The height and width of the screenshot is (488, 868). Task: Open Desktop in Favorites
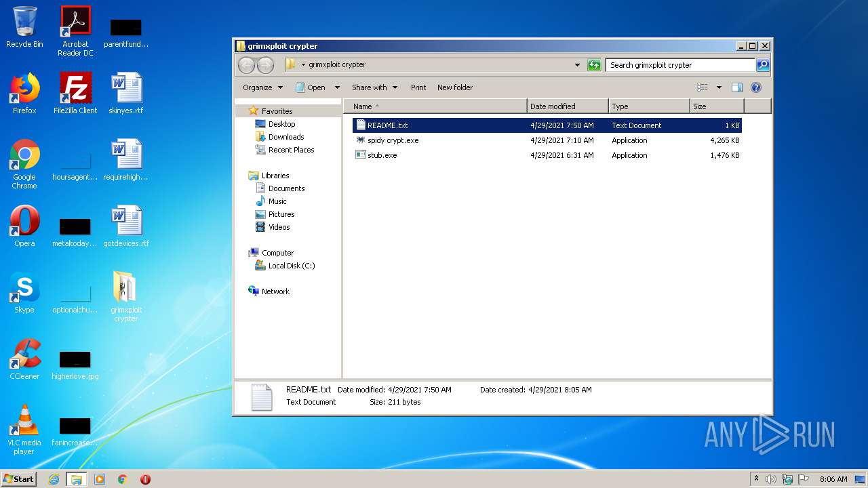(281, 124)
